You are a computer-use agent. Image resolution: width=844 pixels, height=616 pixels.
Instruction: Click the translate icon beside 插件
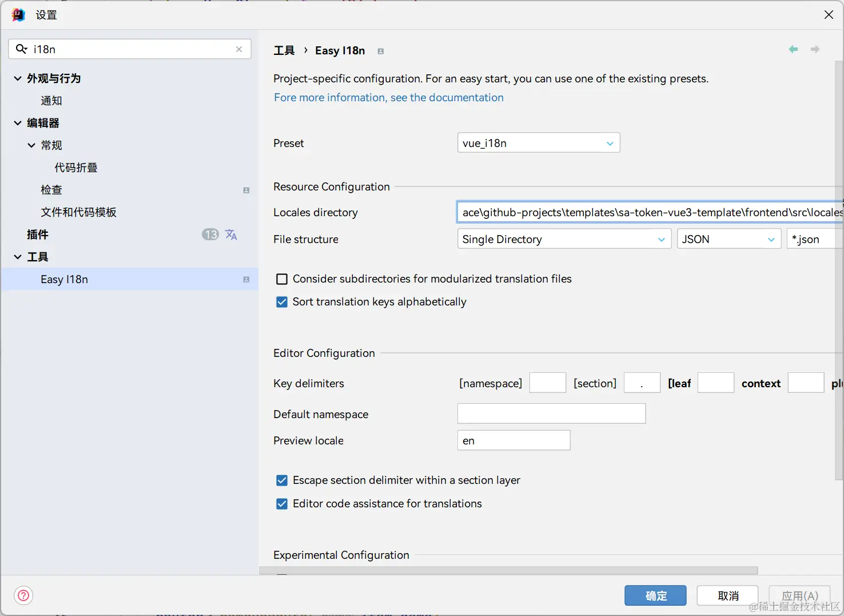pyautogui.click(x=231, y=235)
